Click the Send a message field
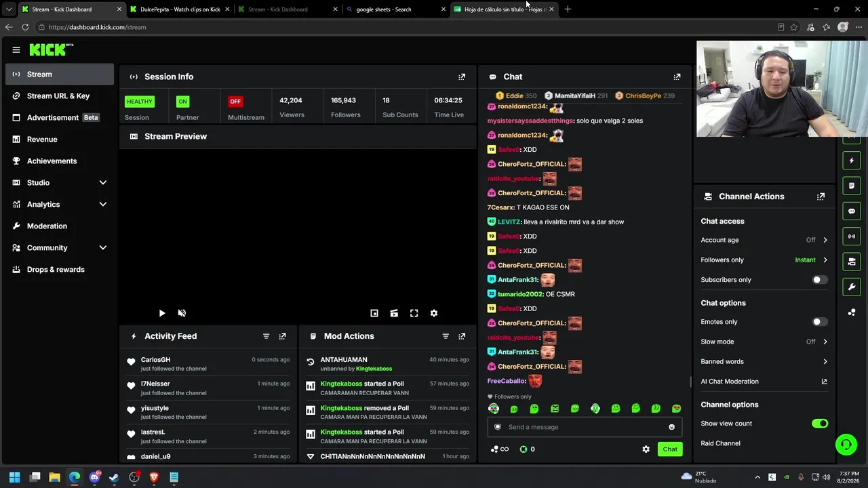Screen dimensions: 868x488 click(x=585, y=427)
